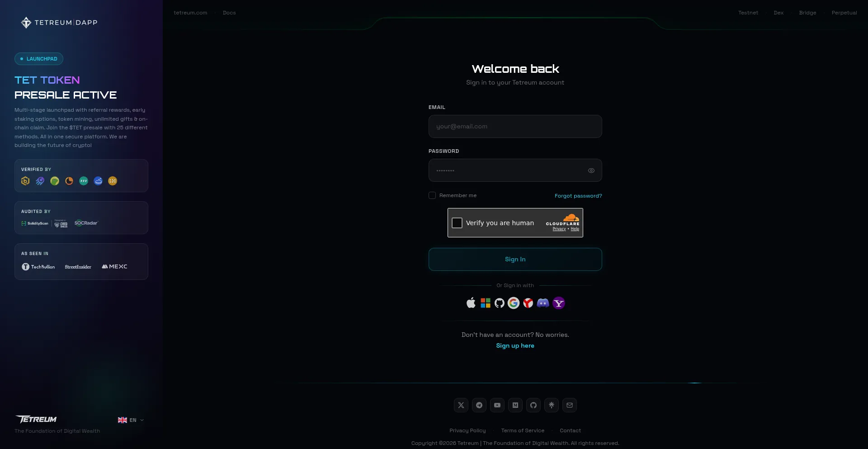Viewport: 868px width, 449px height.
Task: Click the Sign up here link
Action: 515,345
